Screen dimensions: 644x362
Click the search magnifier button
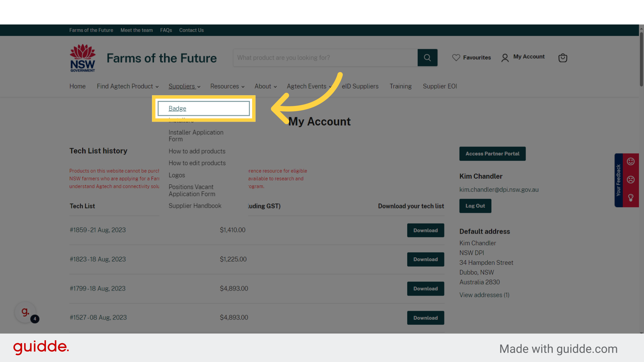coord(427,58)
